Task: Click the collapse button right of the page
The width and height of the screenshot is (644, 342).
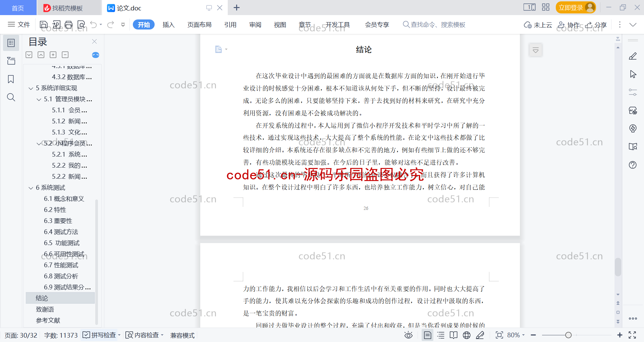Action: pos(536,50)
